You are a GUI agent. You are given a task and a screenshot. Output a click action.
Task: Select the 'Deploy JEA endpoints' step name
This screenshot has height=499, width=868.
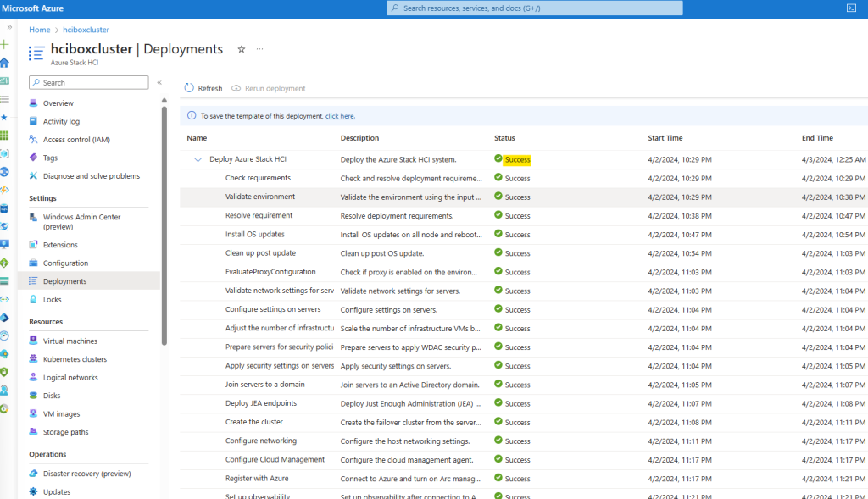click(x=261, y=403)
